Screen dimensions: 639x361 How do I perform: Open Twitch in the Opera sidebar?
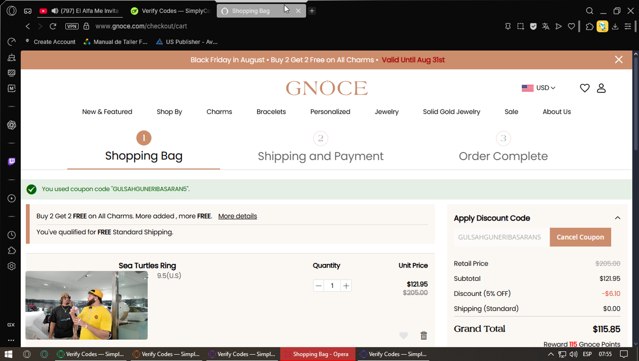click(11, 162)
